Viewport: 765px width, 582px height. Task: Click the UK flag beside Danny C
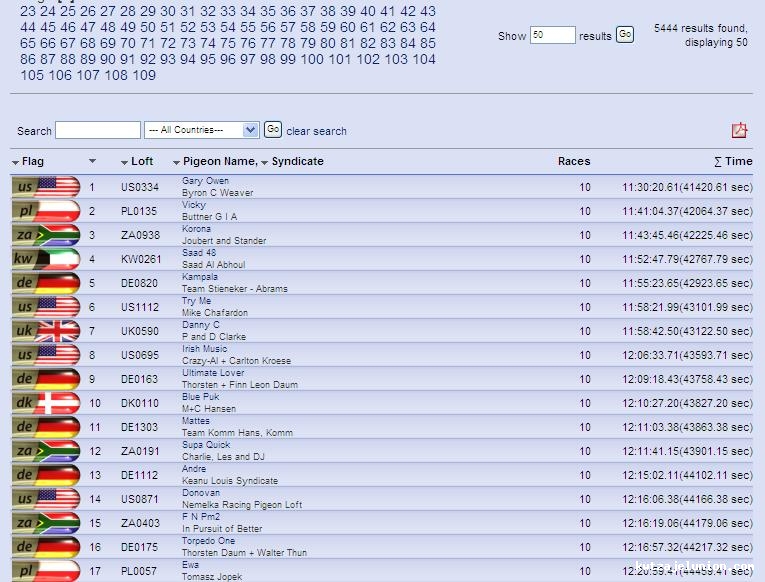pos(46,331)
